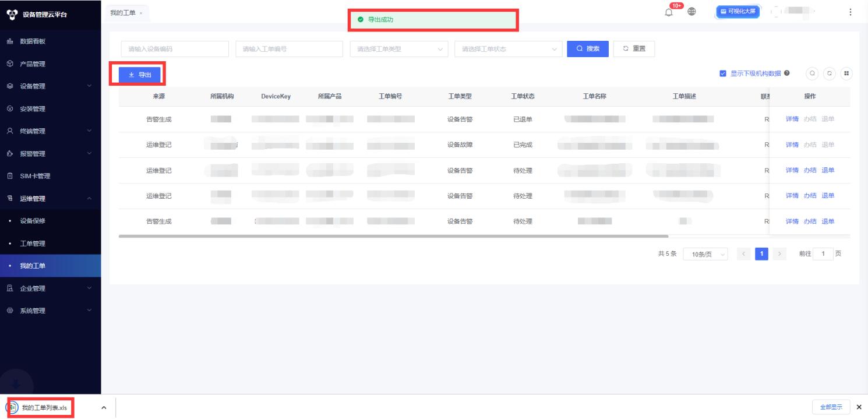Click the 安装管理 sidebar icon
Screen dimensions: 868x419
[10, 108]
